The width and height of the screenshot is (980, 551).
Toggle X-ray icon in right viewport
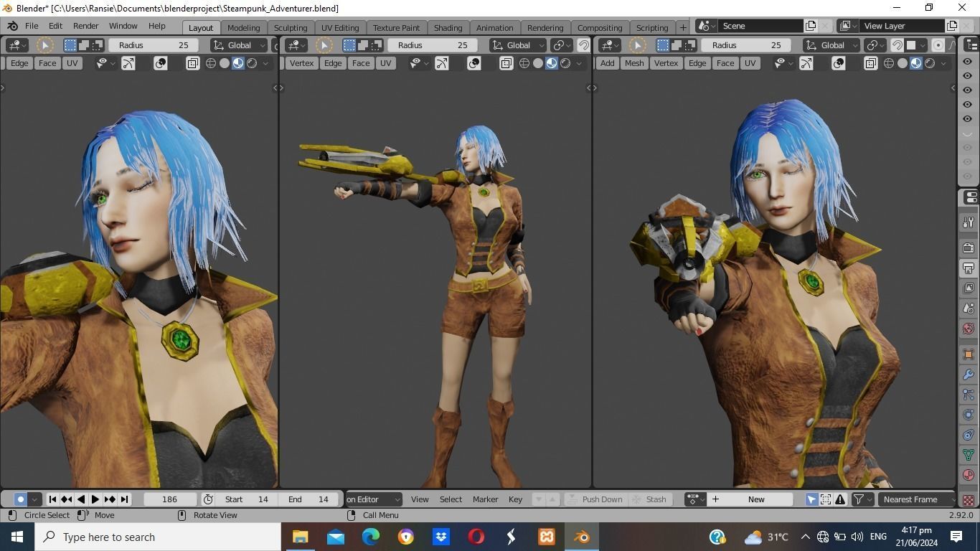[x=870, y=63]
